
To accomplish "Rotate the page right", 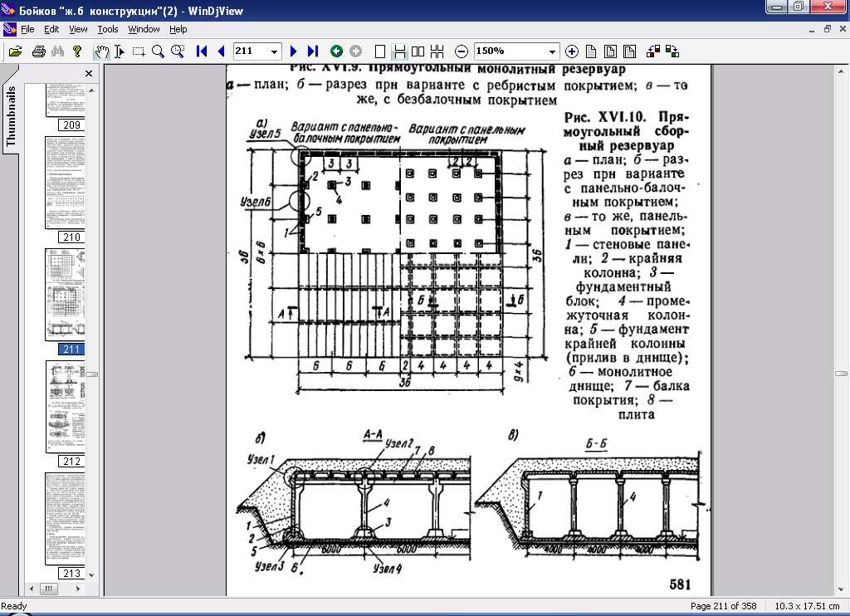I will (x=672, y=51).
